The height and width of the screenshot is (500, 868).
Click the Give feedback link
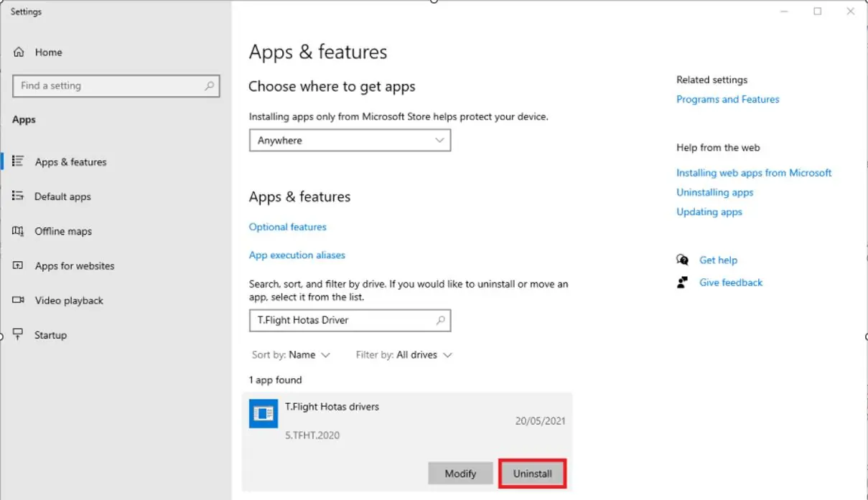click(x=731, y=283)
